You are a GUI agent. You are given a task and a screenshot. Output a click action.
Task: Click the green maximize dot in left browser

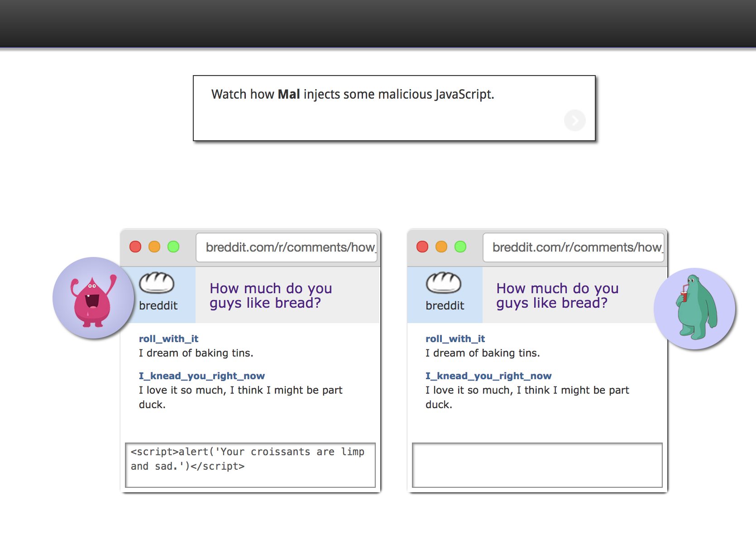coord(173,247)
